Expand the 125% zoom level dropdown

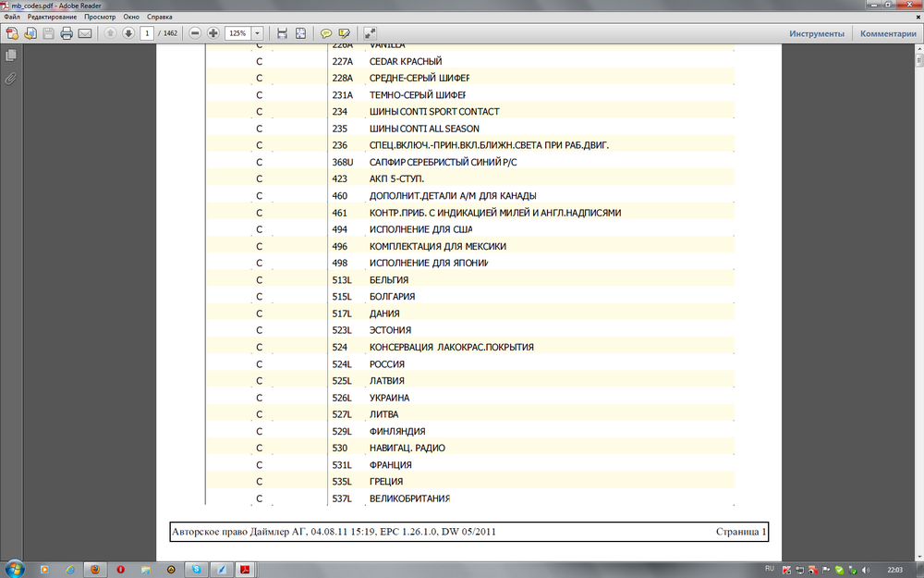tap(257, 33)
